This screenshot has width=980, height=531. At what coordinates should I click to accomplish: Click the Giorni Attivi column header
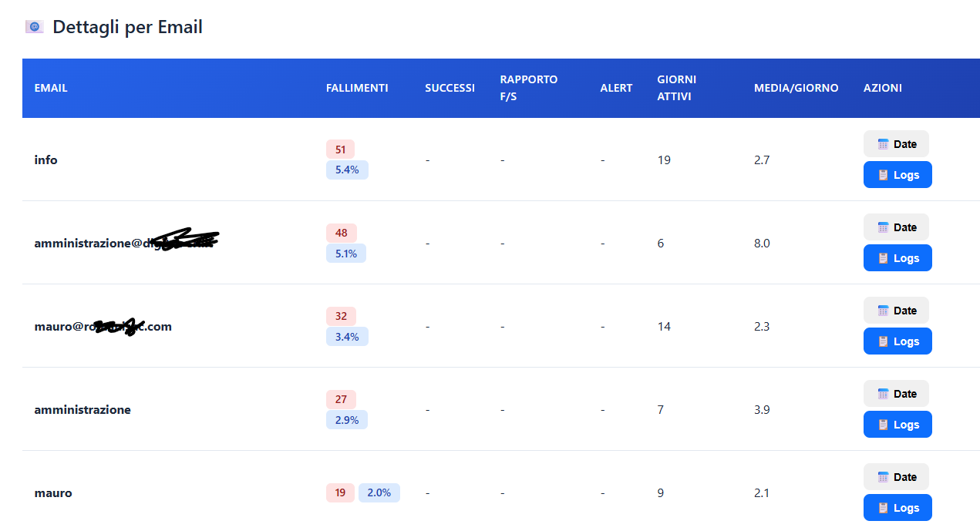676,88
